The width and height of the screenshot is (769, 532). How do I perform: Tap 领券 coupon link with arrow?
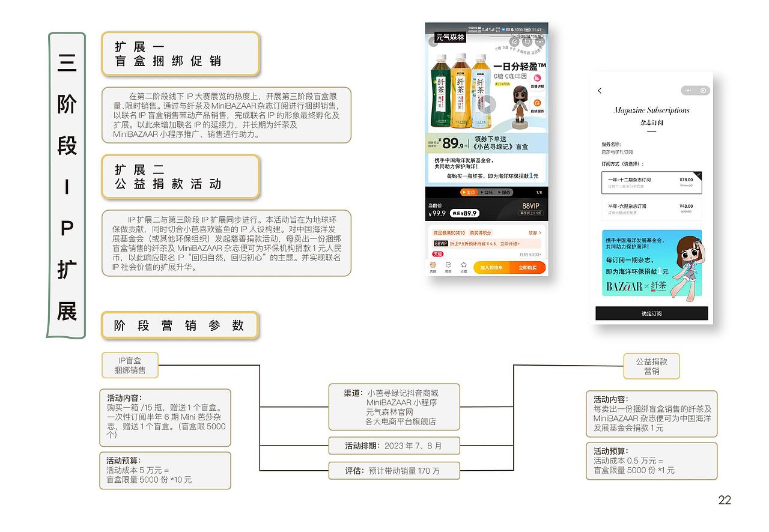pos(535,232)
